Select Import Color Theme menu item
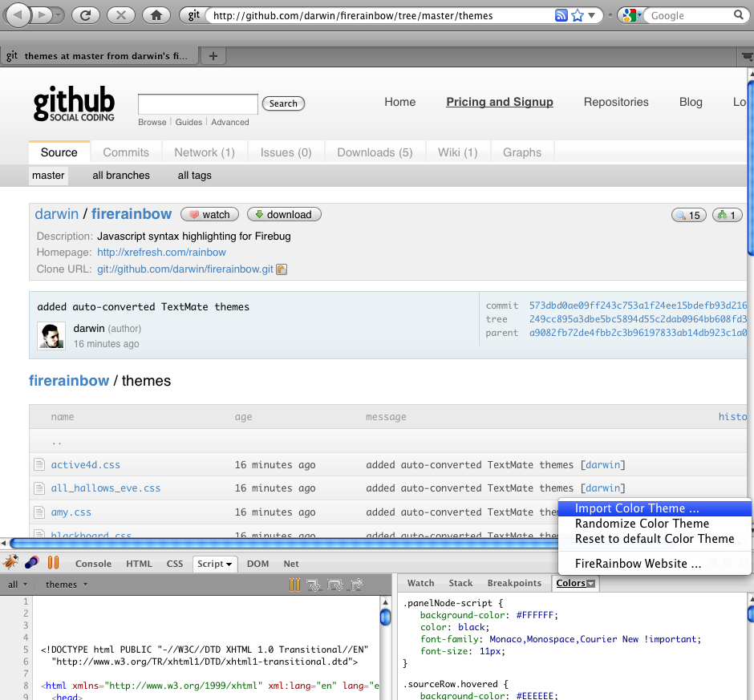 pos(637,508)
